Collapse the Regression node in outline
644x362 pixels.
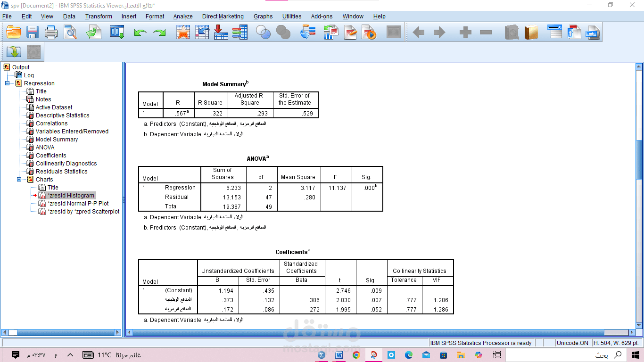tap(8, 83)
